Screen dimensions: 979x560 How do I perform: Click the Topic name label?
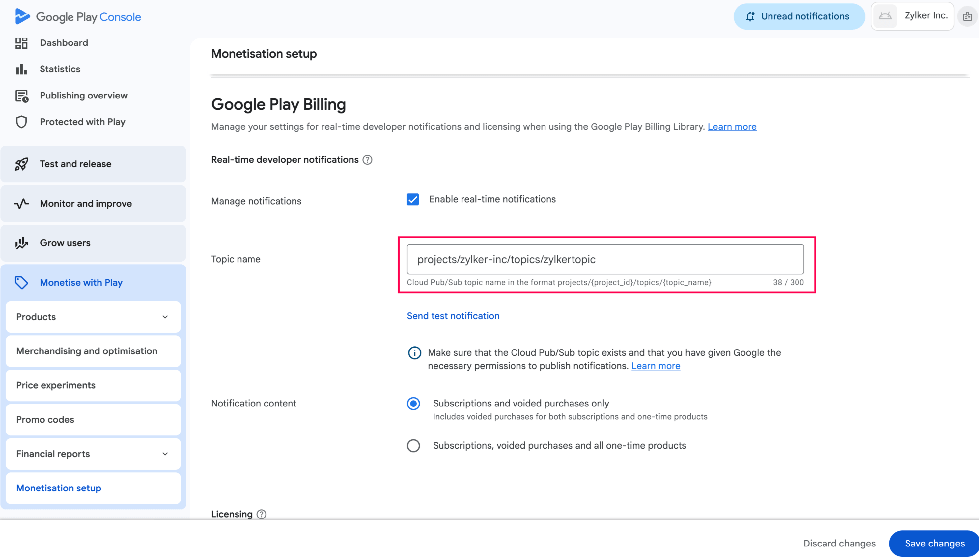[x=236, y=259]
